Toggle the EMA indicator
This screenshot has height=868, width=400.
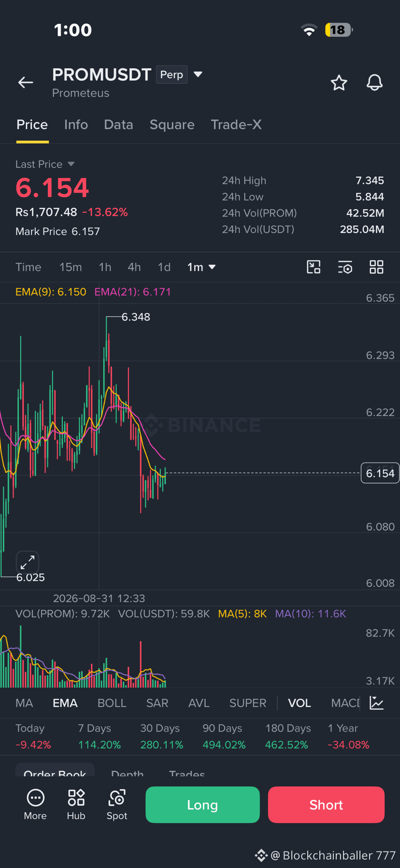(65, 703)
